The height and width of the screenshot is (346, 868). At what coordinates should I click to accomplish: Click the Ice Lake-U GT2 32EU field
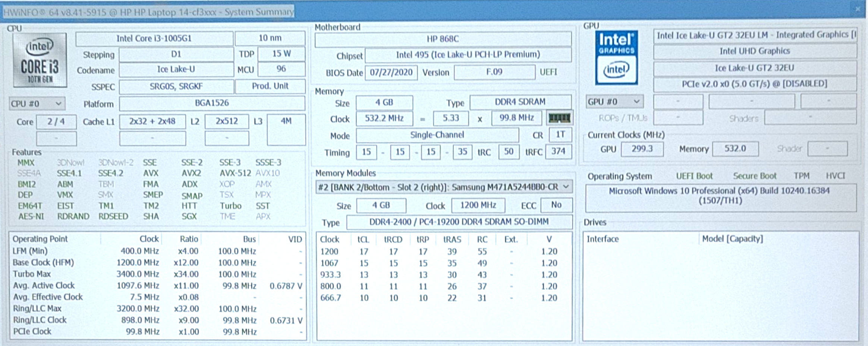click(x=755, y=68)
